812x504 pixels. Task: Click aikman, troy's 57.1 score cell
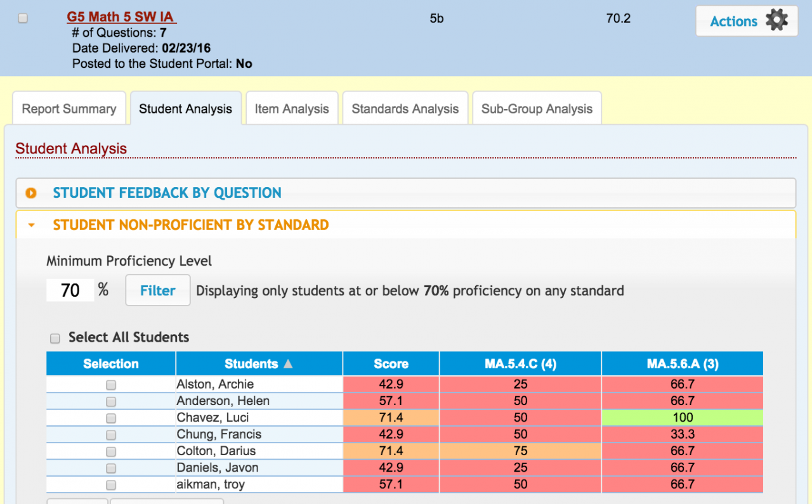(x=391, y=484)
